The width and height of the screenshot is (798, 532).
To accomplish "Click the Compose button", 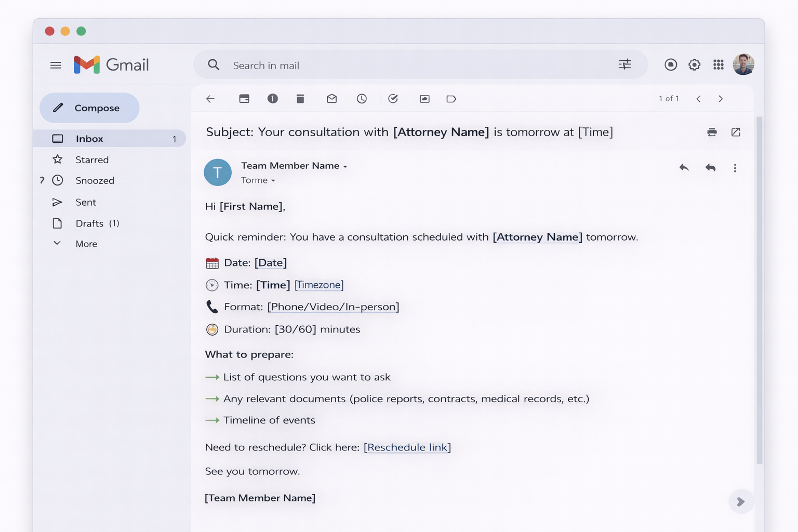I will pyautogui.click(x=89, y=108).
